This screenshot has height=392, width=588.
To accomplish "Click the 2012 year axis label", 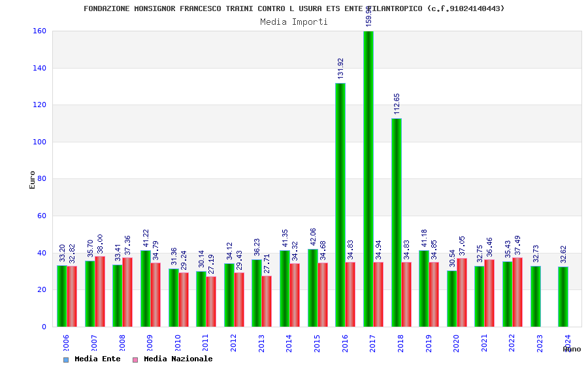I will point(233,343).
